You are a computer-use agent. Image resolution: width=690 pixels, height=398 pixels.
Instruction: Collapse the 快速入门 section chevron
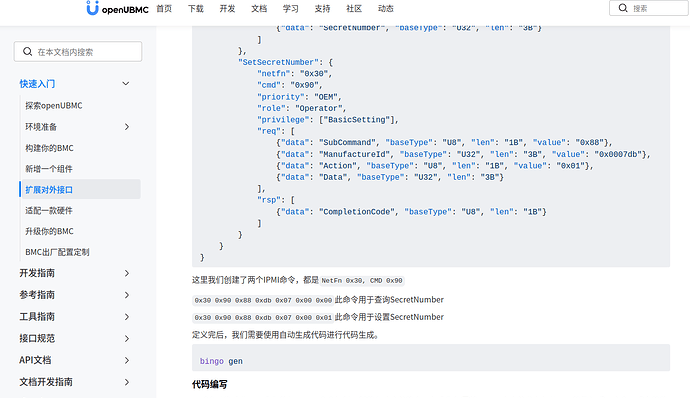pos(126,84)
